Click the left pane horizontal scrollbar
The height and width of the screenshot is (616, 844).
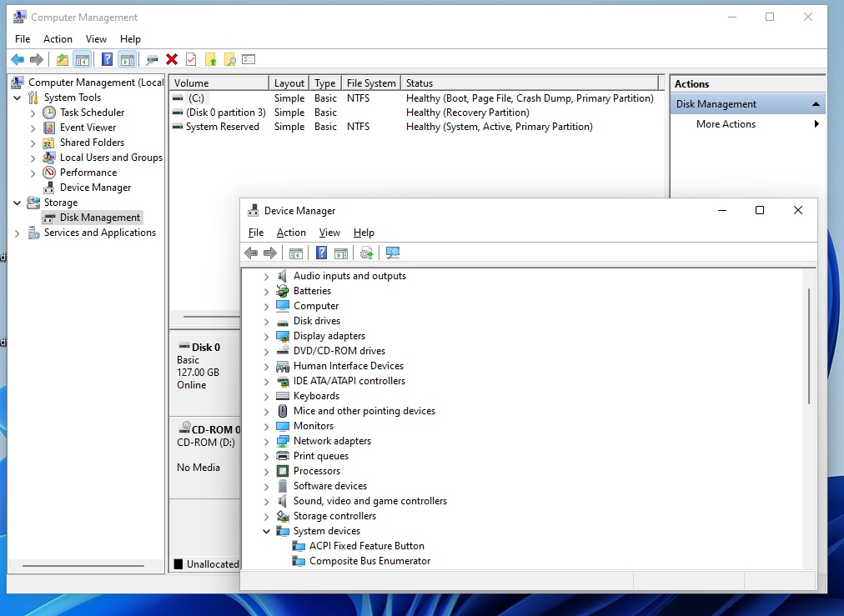pyautogui.click(x=83, y=566)
